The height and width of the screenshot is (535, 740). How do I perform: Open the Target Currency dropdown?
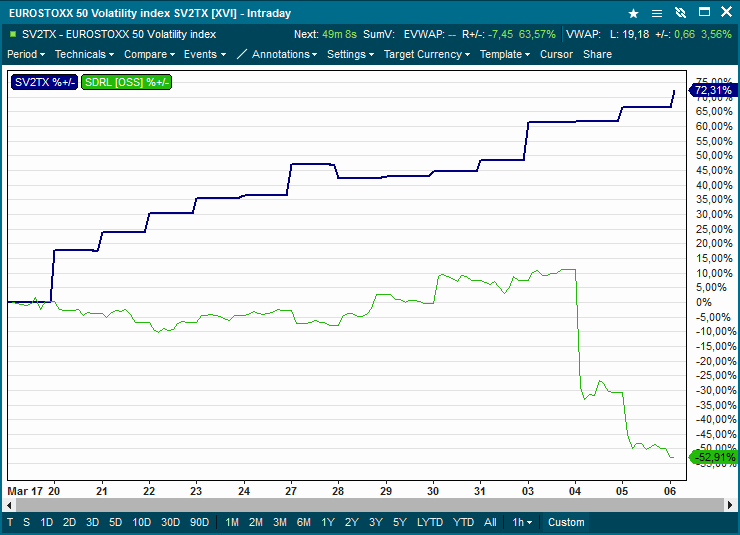(427, 54)
